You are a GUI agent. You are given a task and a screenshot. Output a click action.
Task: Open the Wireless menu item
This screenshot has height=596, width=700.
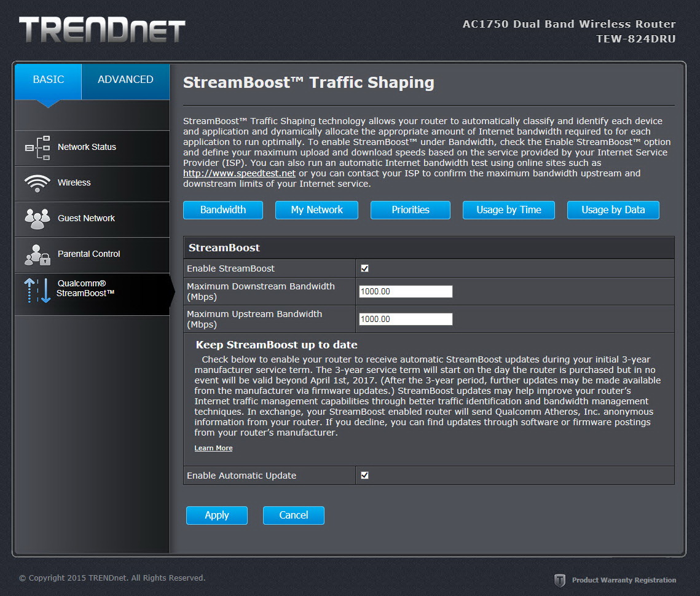(92, 184)
